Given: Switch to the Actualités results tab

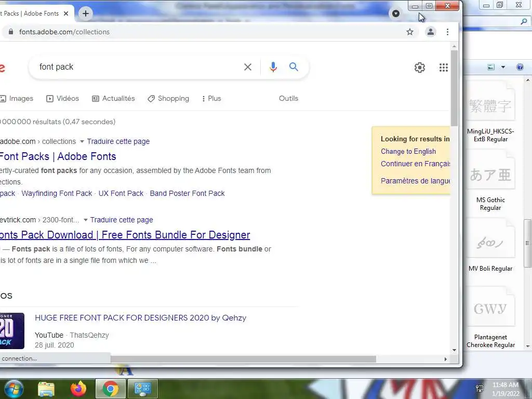Looking at the screenshot, I should [113, 98].
